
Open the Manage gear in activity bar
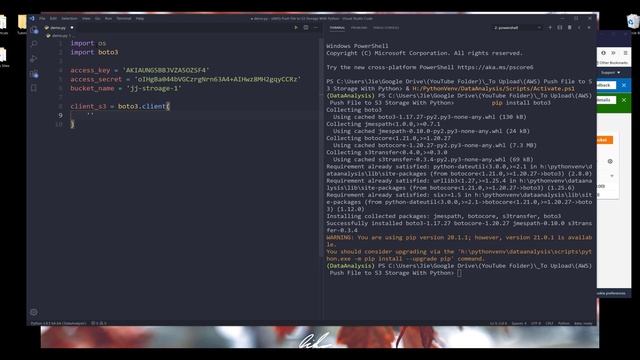coord(34,312)
